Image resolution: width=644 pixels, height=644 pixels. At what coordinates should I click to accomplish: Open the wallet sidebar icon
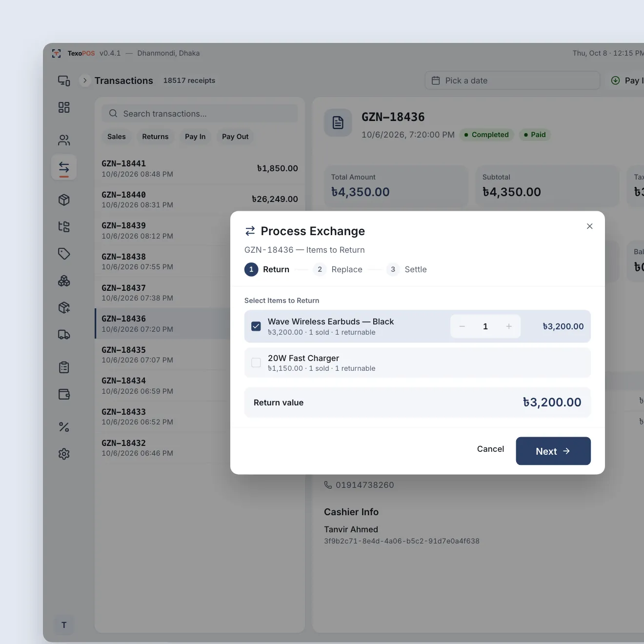(64, 394)
